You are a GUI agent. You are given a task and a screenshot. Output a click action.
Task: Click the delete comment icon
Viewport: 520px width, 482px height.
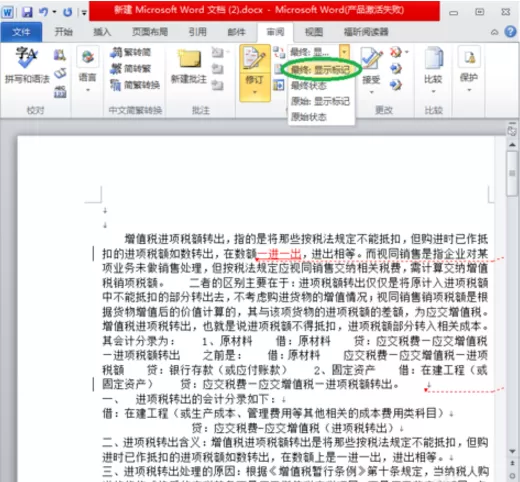217,52
